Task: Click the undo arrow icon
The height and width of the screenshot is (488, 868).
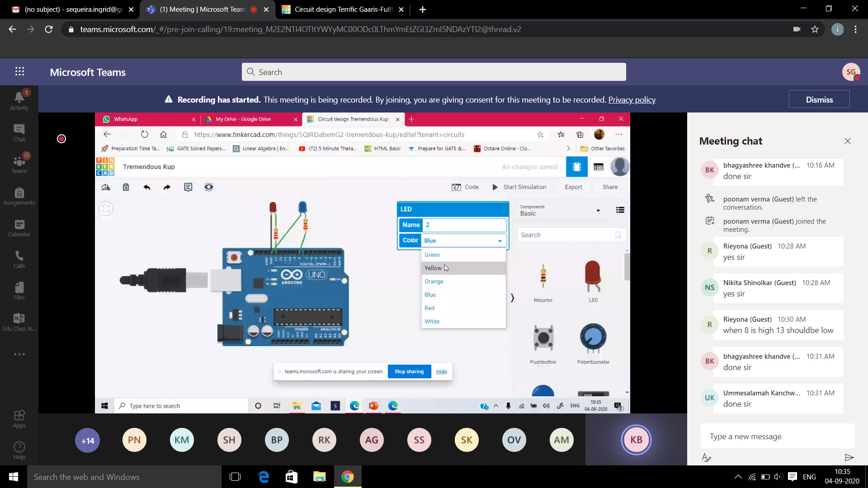Action: click(x=146, y=187)
